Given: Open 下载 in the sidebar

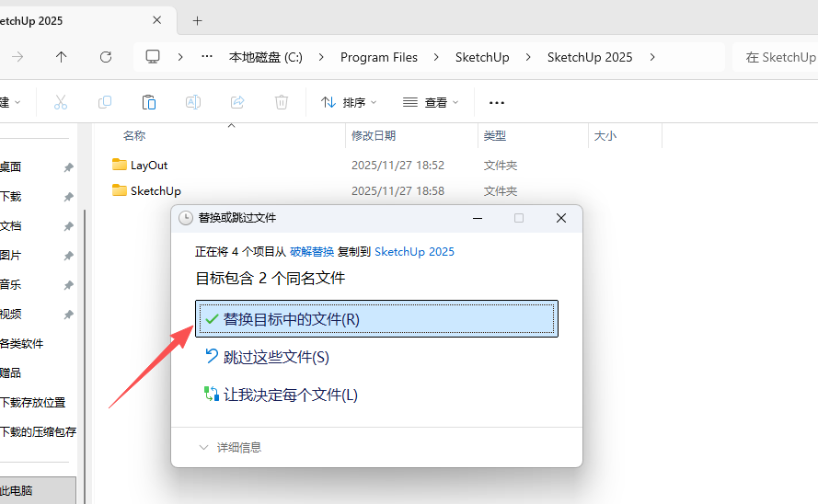Looking at the screenshot, I should [x=10, y=197].
